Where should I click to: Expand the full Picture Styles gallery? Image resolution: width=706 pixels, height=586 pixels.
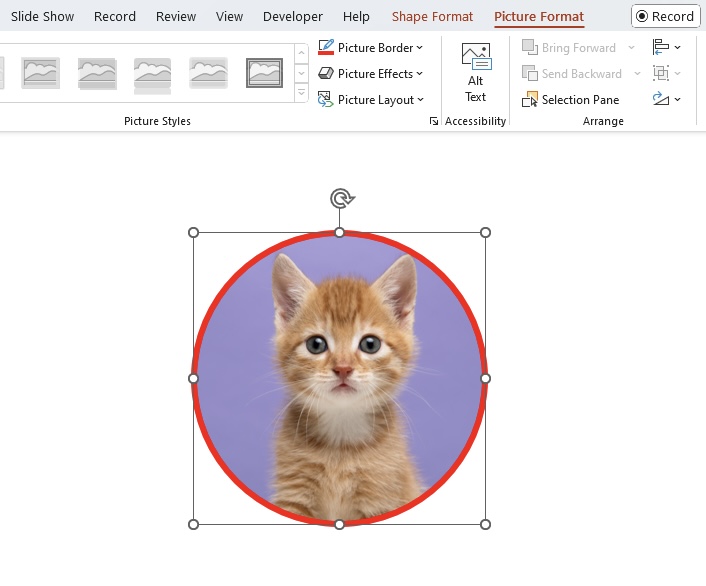point(301,93)
